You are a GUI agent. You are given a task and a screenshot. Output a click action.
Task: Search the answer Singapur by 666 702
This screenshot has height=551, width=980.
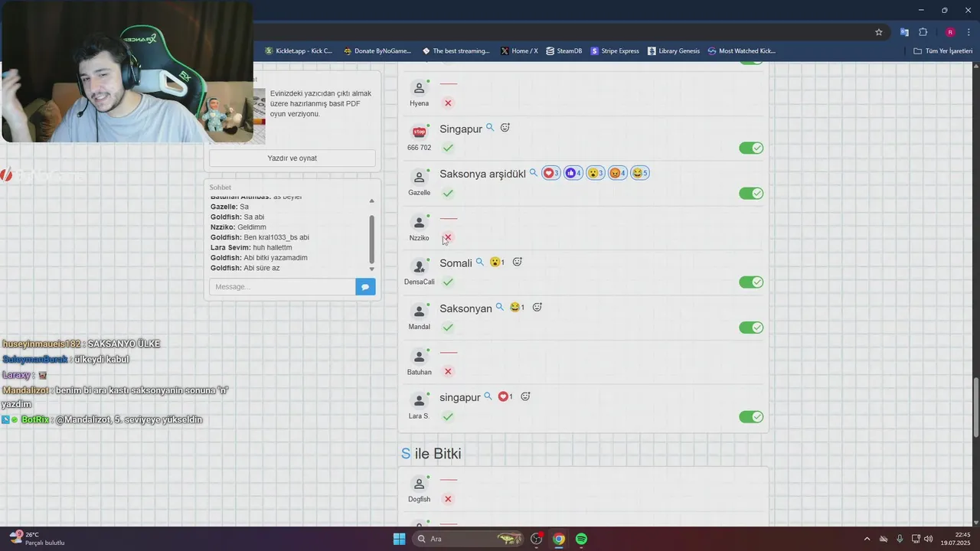click(490, 128)
